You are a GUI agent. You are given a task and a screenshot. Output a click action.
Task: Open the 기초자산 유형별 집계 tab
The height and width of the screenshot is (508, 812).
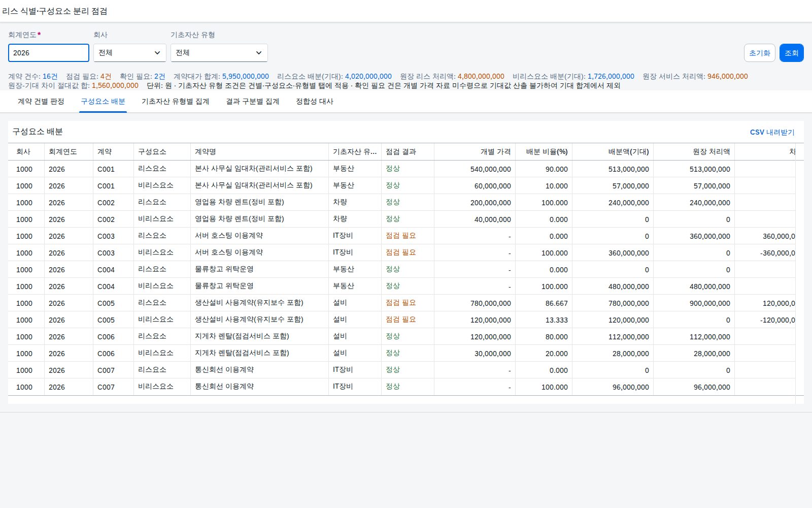pos(176,101)
